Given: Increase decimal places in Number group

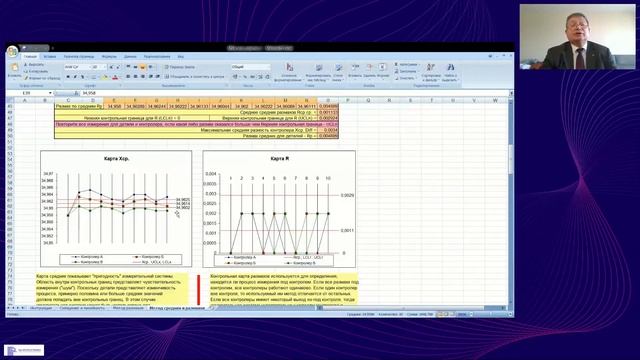Looking at the screenshot, I should [260, 77].
